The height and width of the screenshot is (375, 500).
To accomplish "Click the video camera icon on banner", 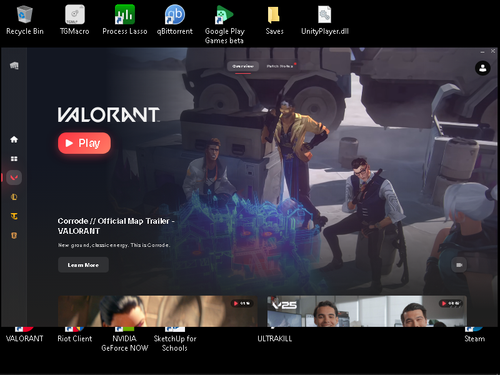I will (x=459, y=265).
